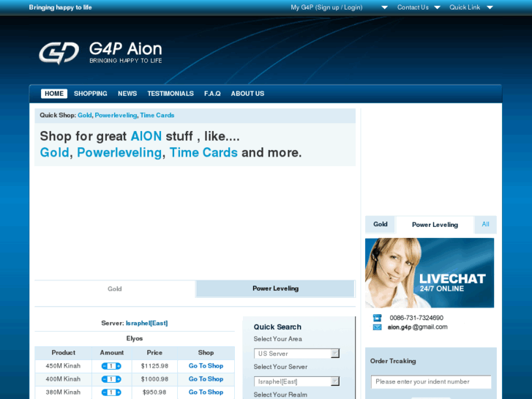Viewport: 532px width, 399px height.
Task: Increase amount for 400M Kinah
Action: pos(119,379)
